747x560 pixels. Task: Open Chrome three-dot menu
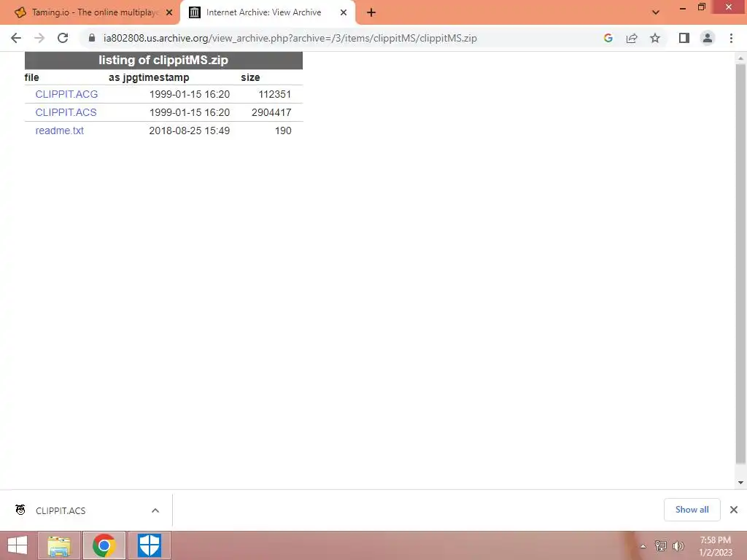731,38
